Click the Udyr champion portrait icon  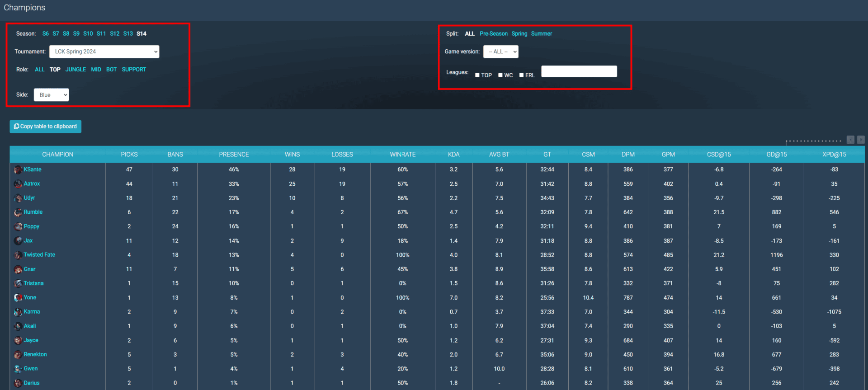click(18, 198)
